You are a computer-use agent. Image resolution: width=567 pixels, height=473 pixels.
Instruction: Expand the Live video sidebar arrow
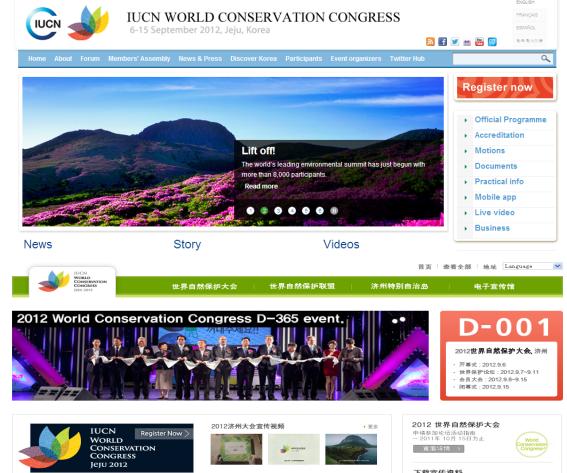pos(466,213)
